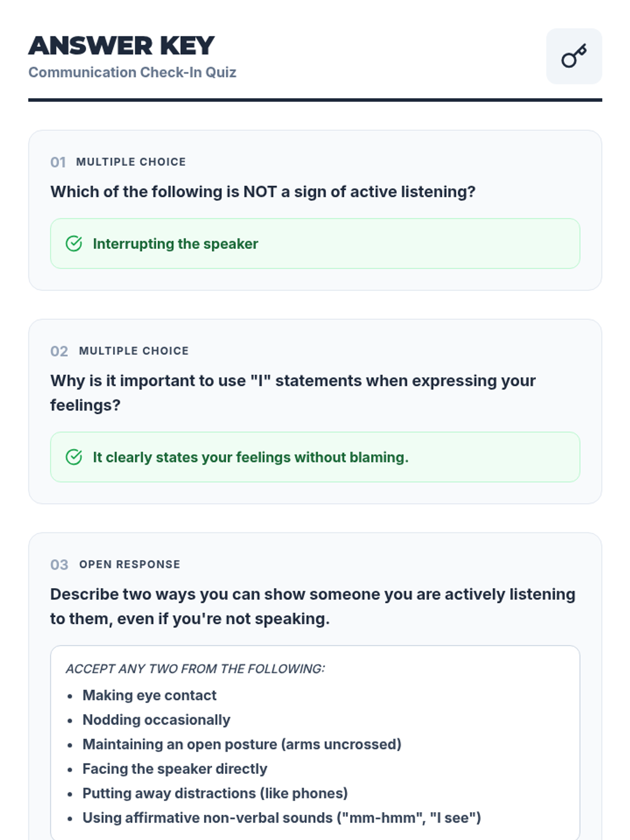
Task: Click the key icon in the header
Action: 574,56
